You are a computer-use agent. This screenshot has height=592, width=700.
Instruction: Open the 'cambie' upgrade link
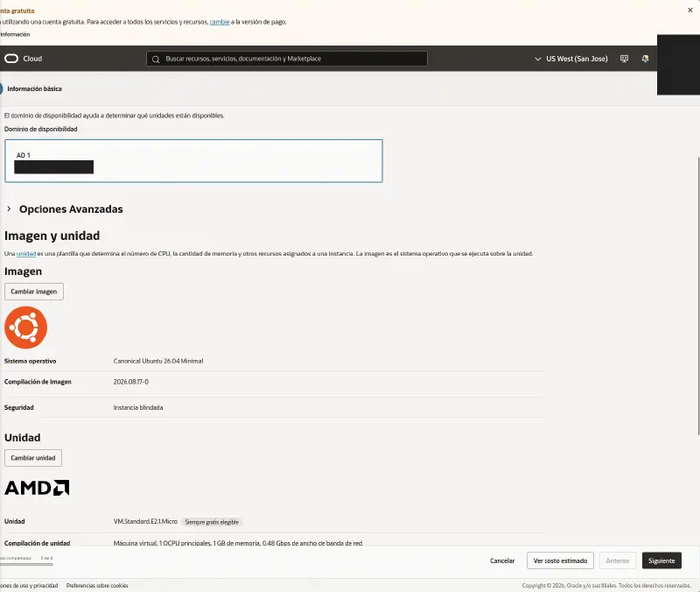click(220, 22)
